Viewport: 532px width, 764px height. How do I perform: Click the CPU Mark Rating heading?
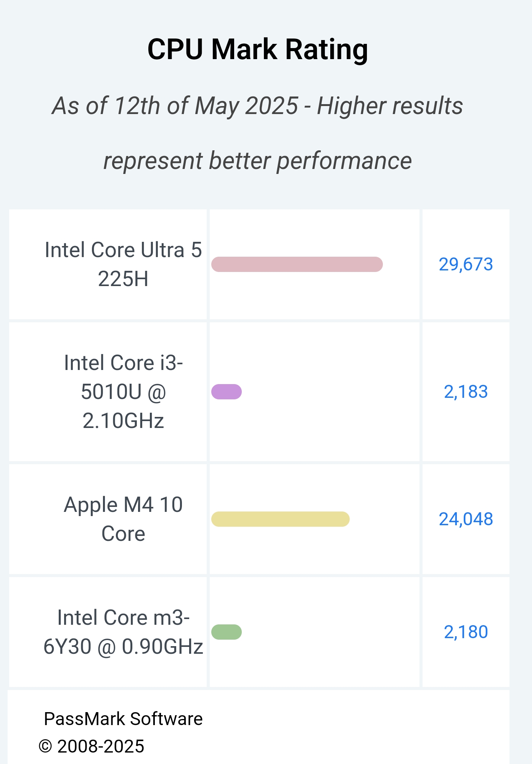tap(258, 50)
